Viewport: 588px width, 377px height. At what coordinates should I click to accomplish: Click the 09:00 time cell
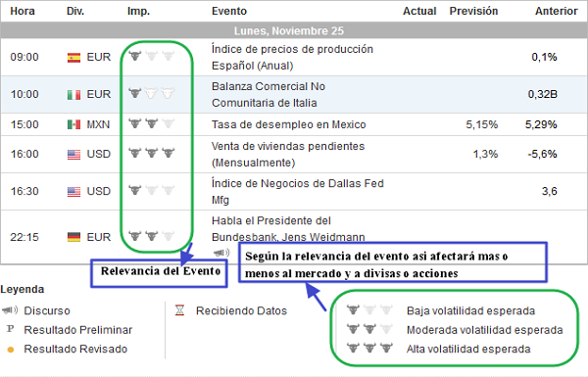click(24, 58)
